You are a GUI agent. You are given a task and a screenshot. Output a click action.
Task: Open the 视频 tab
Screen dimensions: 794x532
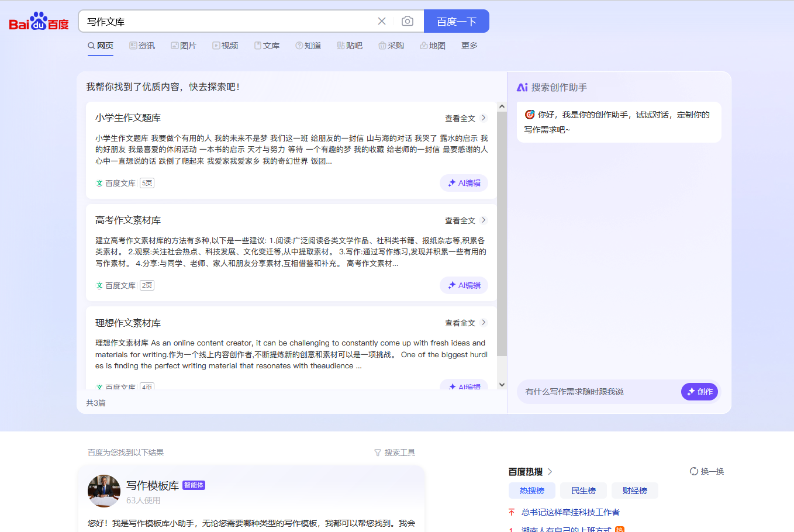[225, 46]
